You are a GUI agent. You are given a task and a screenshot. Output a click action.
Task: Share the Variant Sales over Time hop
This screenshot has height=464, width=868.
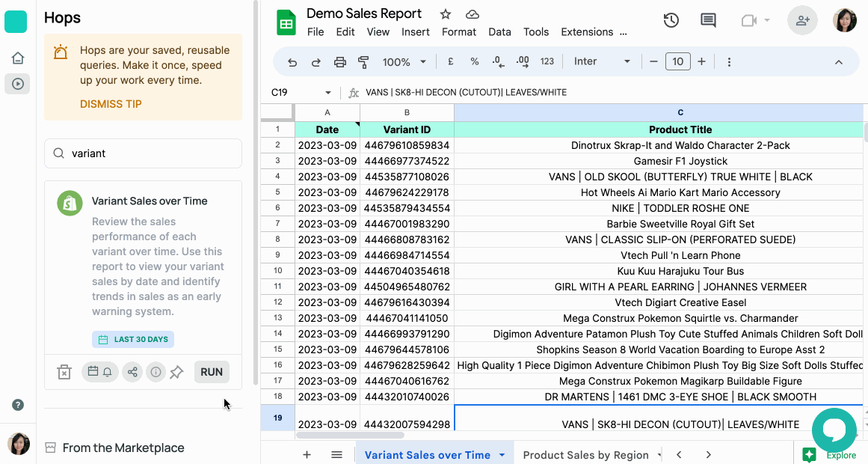132,372
